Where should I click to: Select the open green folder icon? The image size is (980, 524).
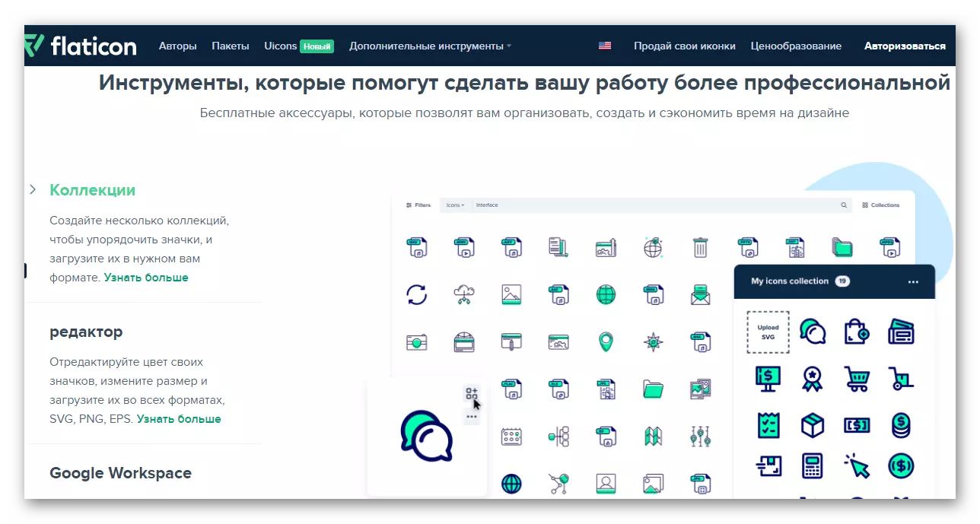pyautogui.click(x=653, y=389)
